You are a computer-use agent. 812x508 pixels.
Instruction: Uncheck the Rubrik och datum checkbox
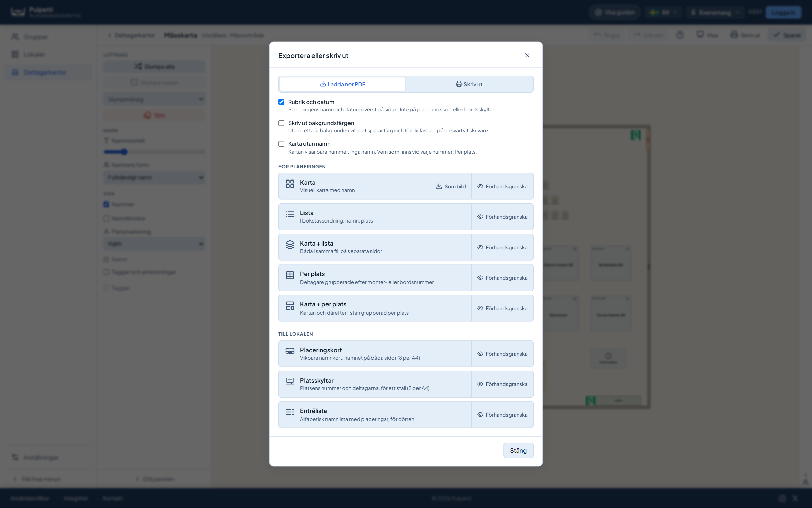coord(281,102)
